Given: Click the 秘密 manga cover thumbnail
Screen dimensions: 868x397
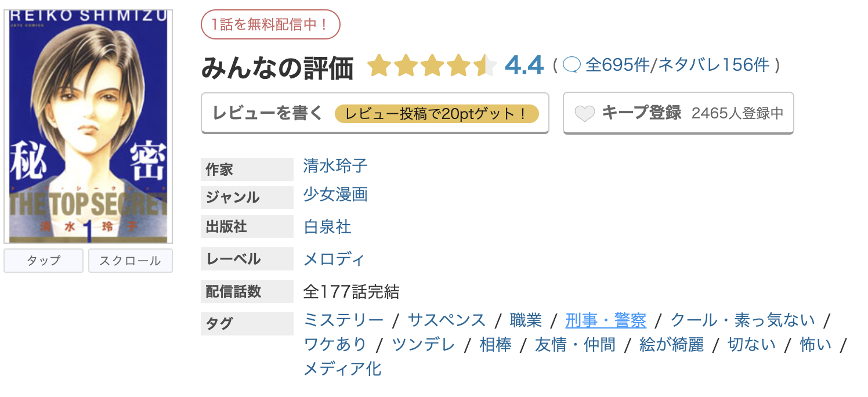Looking at the screenshot, I should coord(88,123).
